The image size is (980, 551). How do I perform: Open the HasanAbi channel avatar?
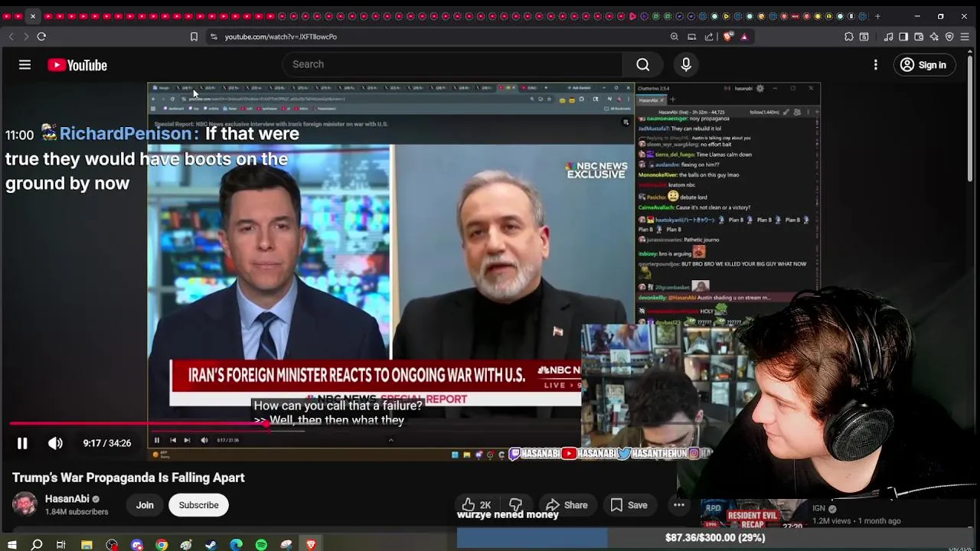(x=24, y=504)
